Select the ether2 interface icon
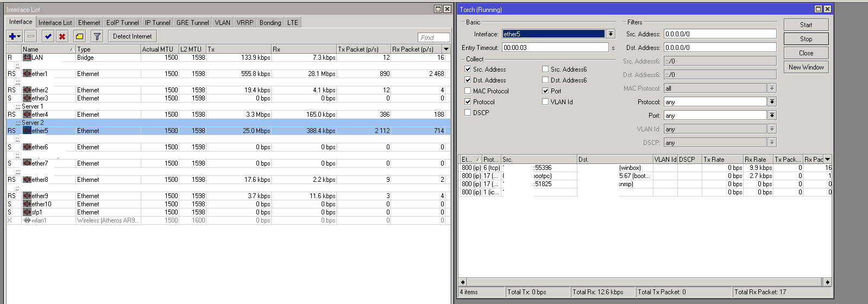This screenshot has height=304, width=868. click(x=27, y=90)
